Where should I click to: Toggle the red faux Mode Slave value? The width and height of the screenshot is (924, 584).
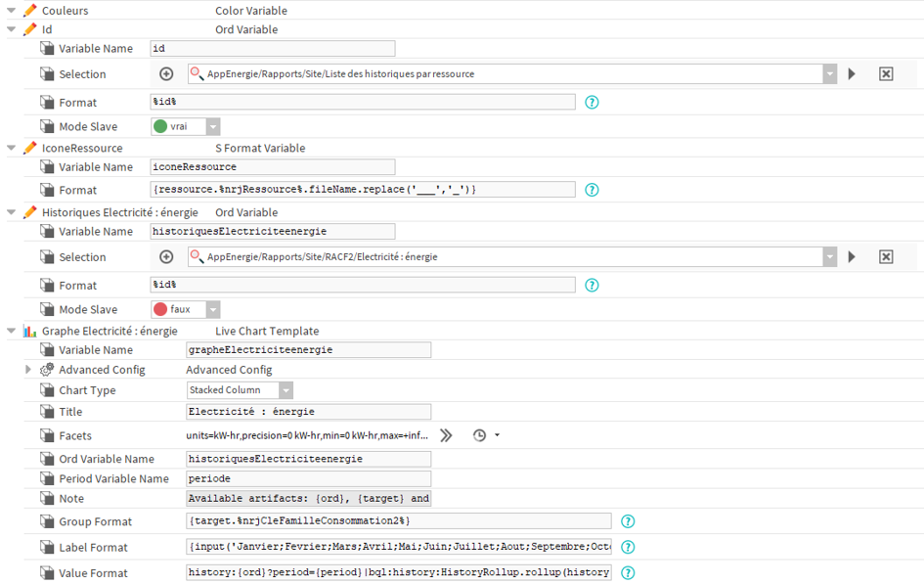[x=186, y=309]
